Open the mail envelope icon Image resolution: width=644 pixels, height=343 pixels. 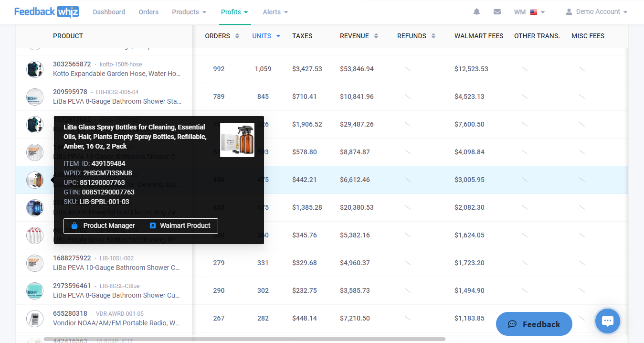pos(497,12)
